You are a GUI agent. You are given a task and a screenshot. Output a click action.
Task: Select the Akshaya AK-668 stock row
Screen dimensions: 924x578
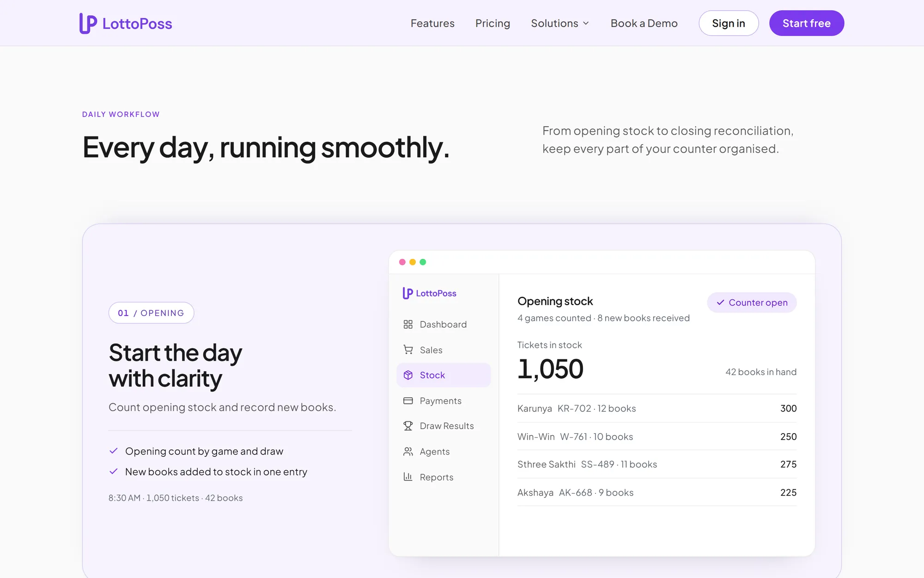click(657, 492)
